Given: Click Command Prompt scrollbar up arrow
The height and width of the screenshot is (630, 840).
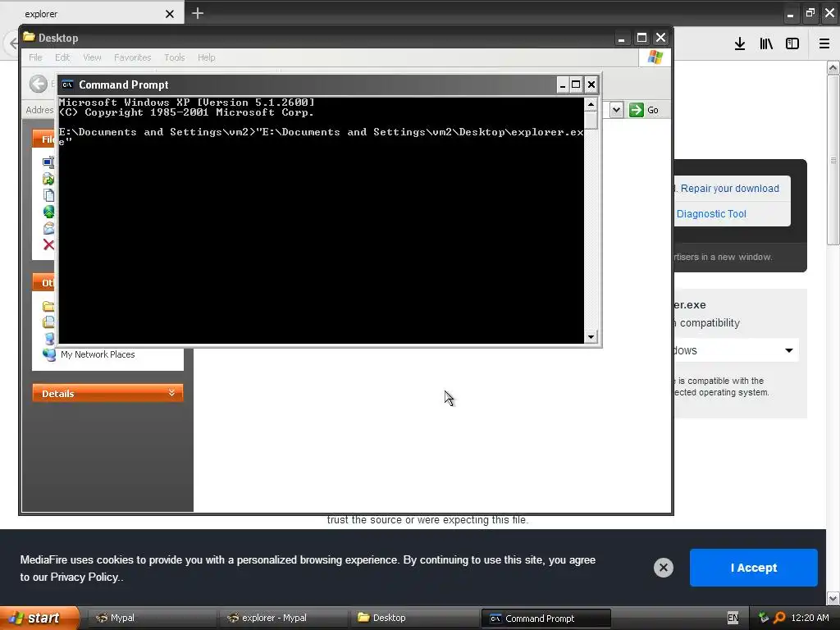Looking at the screenshot, I should [591, 104].
